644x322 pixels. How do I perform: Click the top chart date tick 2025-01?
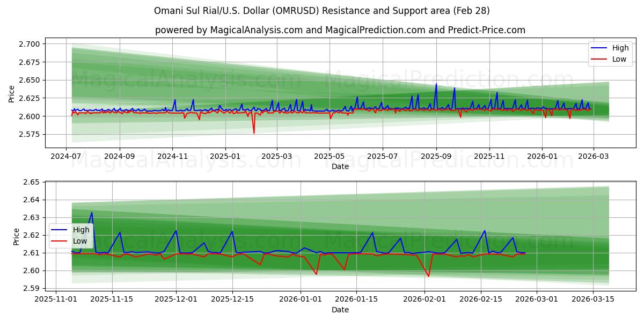pyautogui.click(x=225, y=156)
